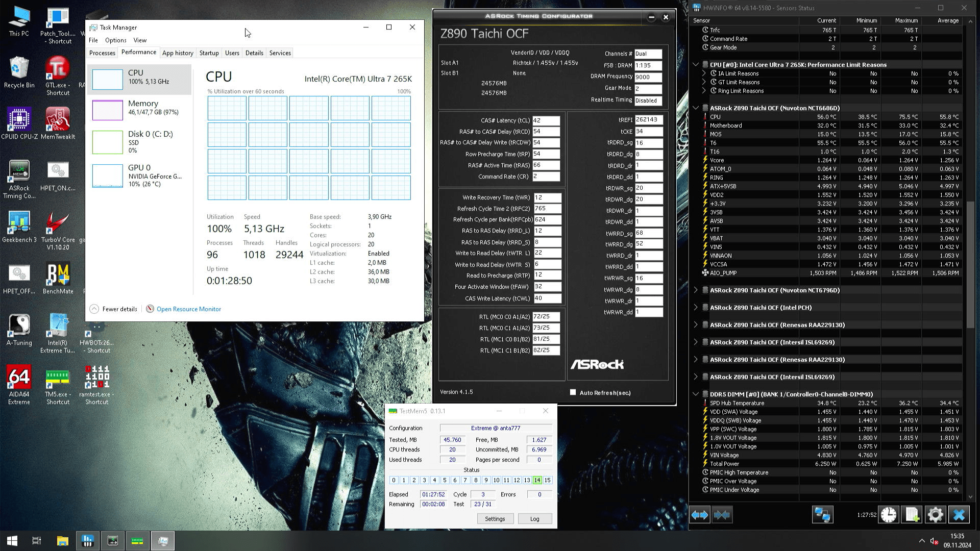Click File Explorer icon in taskbar
980x551 pixels.
(62, 541)
